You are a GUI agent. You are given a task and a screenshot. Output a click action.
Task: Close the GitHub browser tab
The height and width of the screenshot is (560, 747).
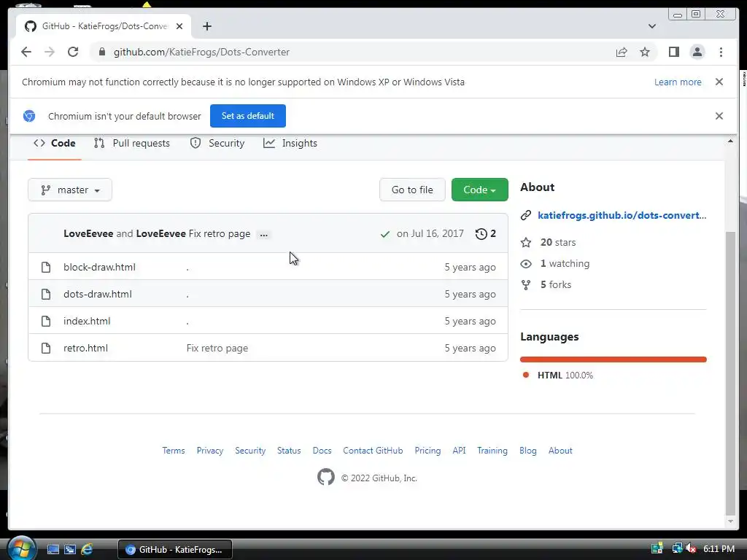click(x=179, y=26)
